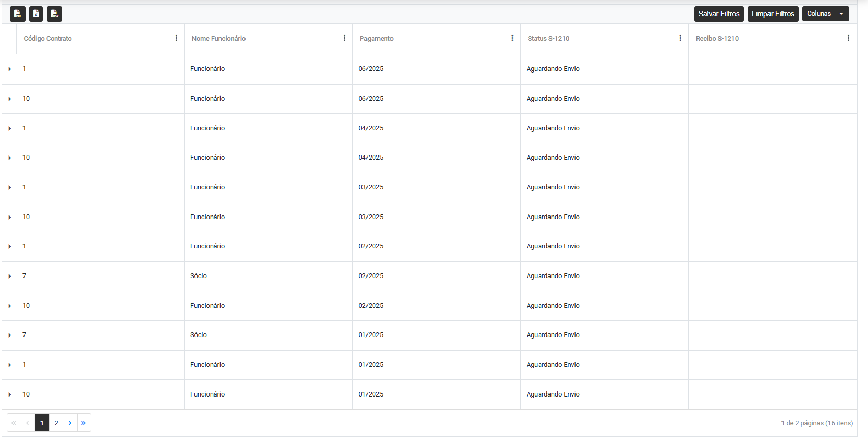Image resolution: width=868 pixels, height=444 pixels.
Task: Open the Nome Funcionário column options
Action: click(x=344, y=38)
